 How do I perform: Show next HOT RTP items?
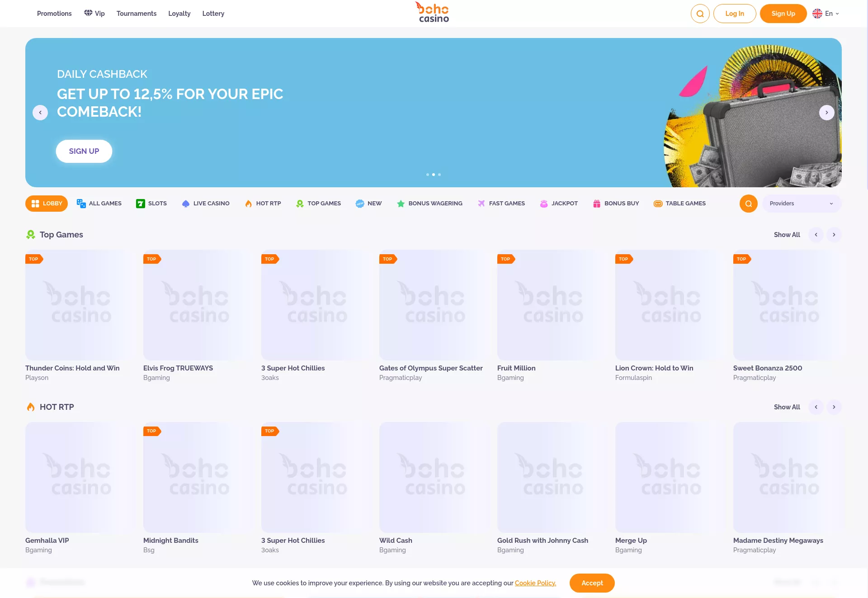click(834, 407)
